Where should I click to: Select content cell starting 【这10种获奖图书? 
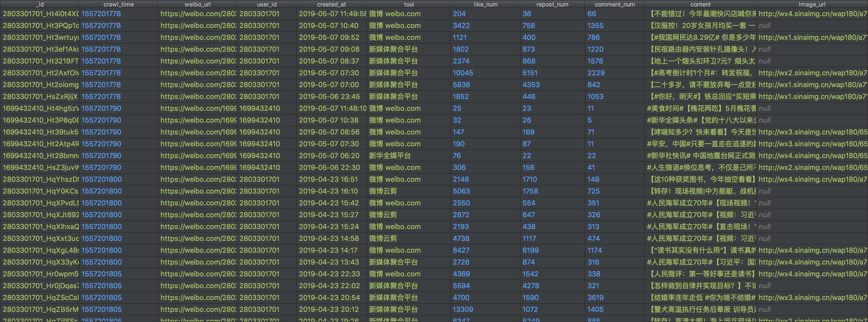point(701,179)
